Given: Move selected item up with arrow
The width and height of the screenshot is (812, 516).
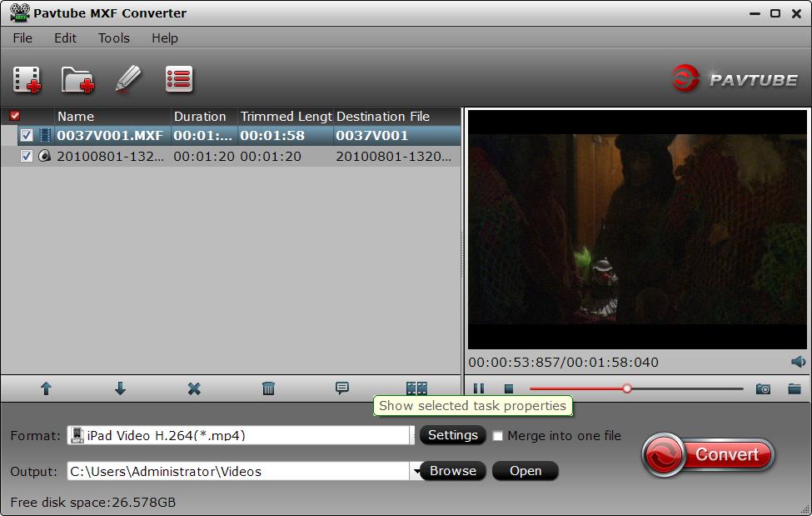Looking at the screenshot, I should (46, 388).
